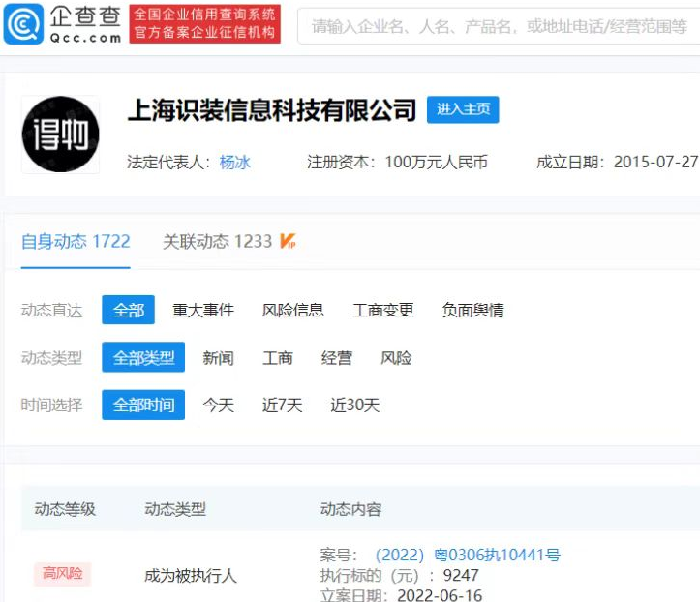The image size is (700, 602).
Task: Filter by 重大事件
Action: pyautogui.click(x=203, y=310)
